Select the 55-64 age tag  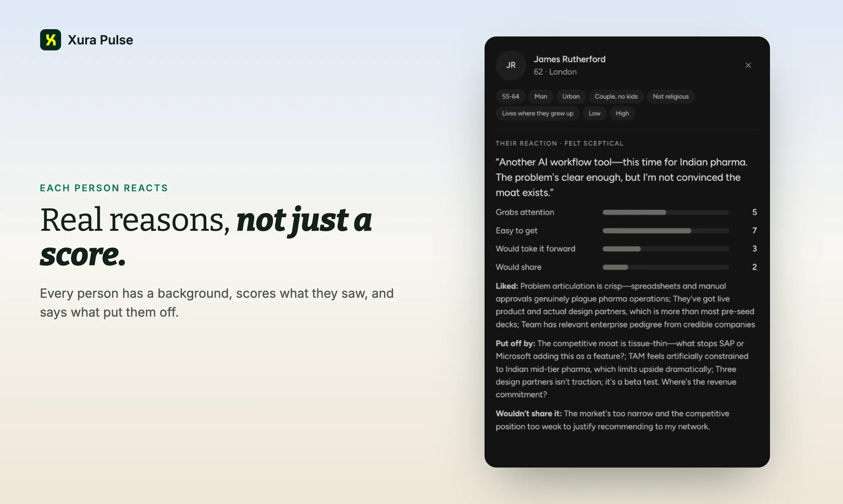pyautogui.click(x=510, y=96)
